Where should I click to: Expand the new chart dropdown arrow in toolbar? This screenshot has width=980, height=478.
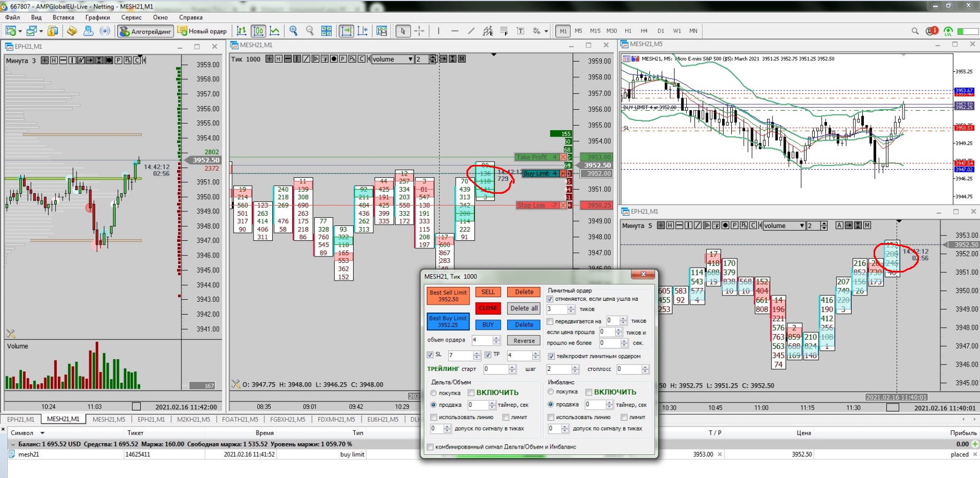point(20,31)
